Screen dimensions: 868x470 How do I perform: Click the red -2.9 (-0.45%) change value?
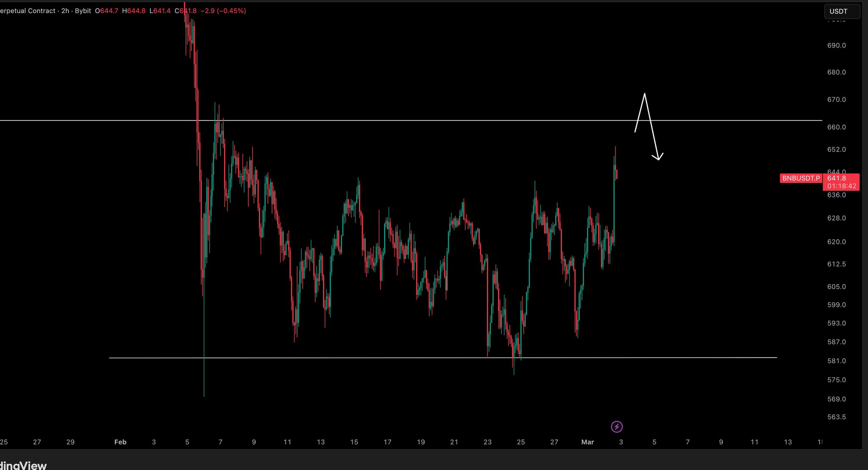tap(223, 11)
